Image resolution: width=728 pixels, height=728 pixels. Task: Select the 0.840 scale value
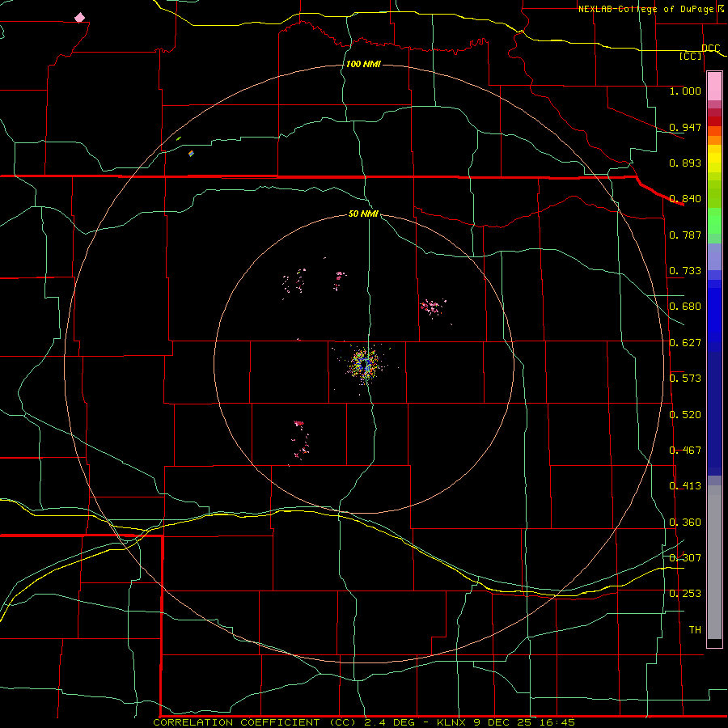click(685, 199)
